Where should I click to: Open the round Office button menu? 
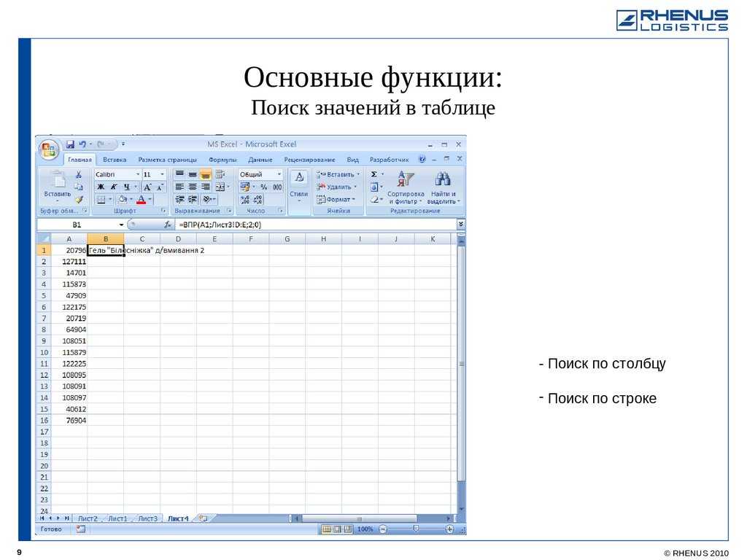(49, 150)
